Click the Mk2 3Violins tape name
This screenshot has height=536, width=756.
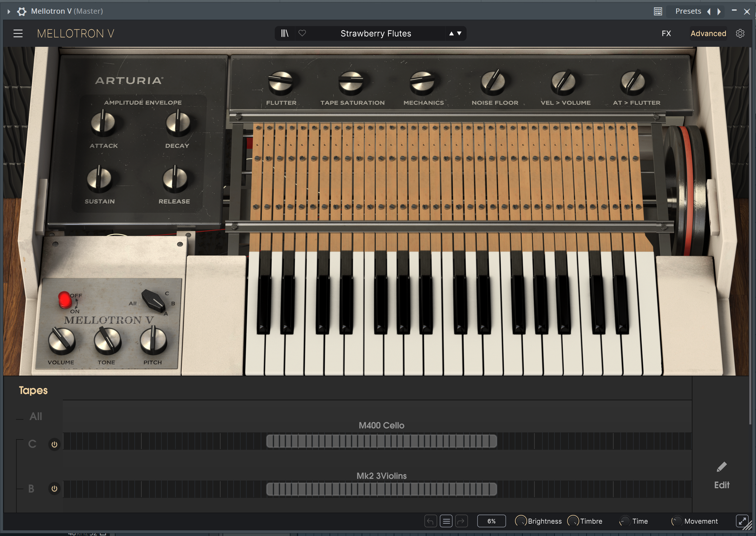point(381,476)
